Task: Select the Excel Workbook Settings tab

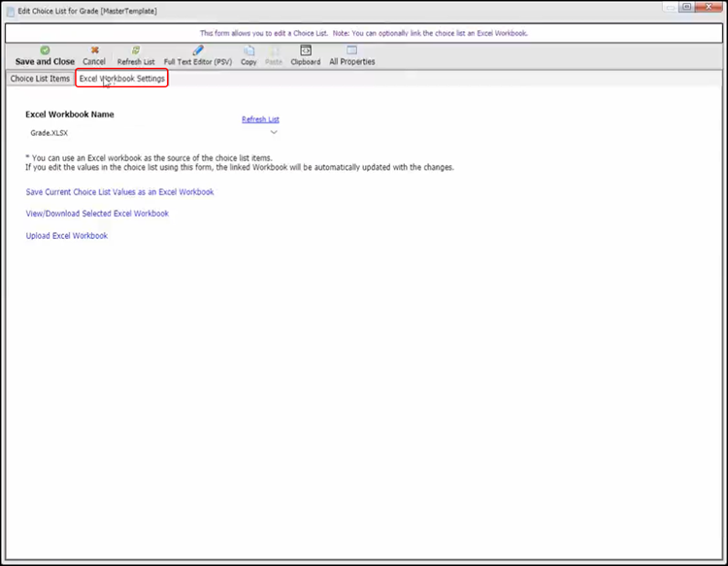Action: click(x=122, y=79)
